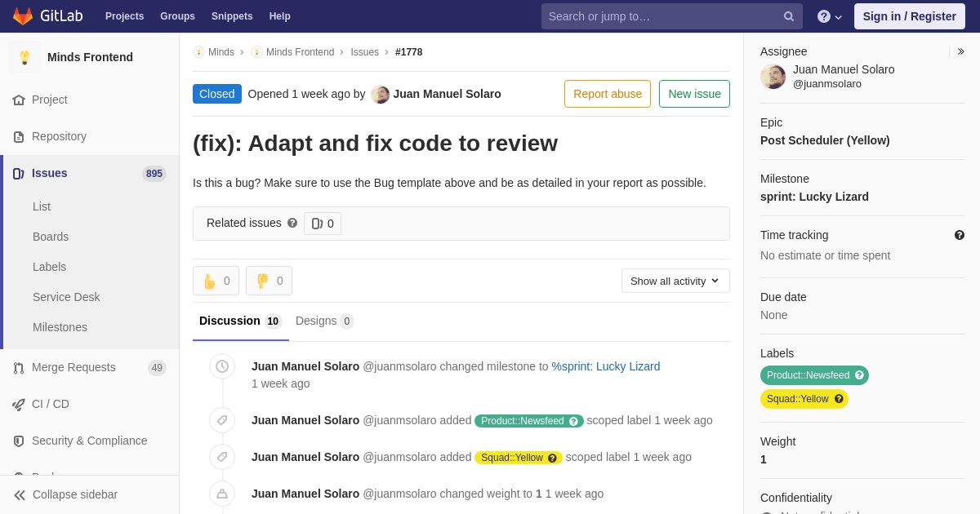Click the Issues count badge 895

pyautogui.click(x=154, y=173)
